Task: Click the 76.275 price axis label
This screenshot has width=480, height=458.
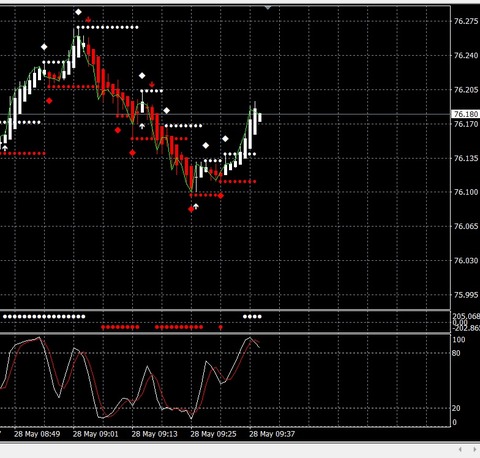Action: tap(466, 21)
